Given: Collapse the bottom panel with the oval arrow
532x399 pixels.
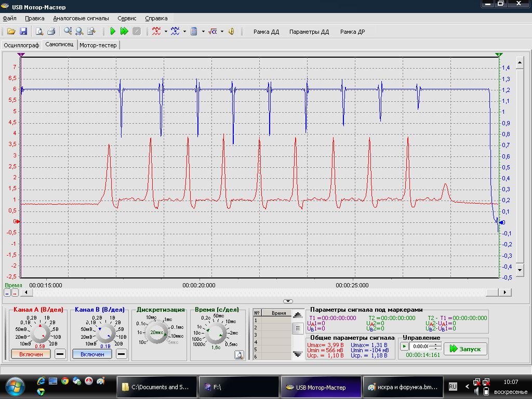Looking at the screenshot, I should click(x=288, y=301).
